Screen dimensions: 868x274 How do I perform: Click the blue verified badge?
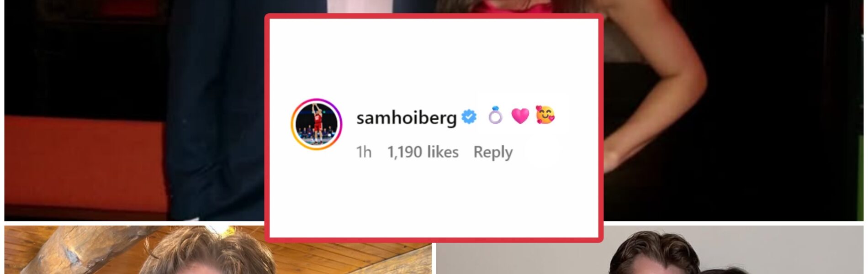[469, 117]
